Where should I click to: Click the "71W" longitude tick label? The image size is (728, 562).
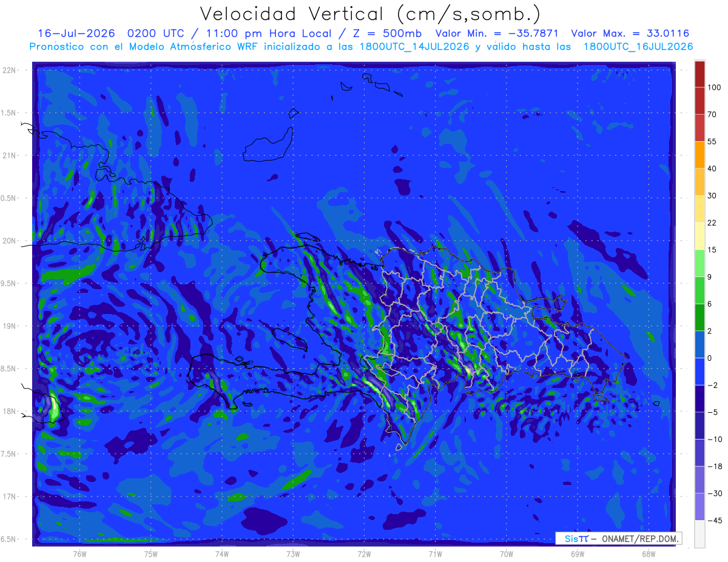(435, 554)
